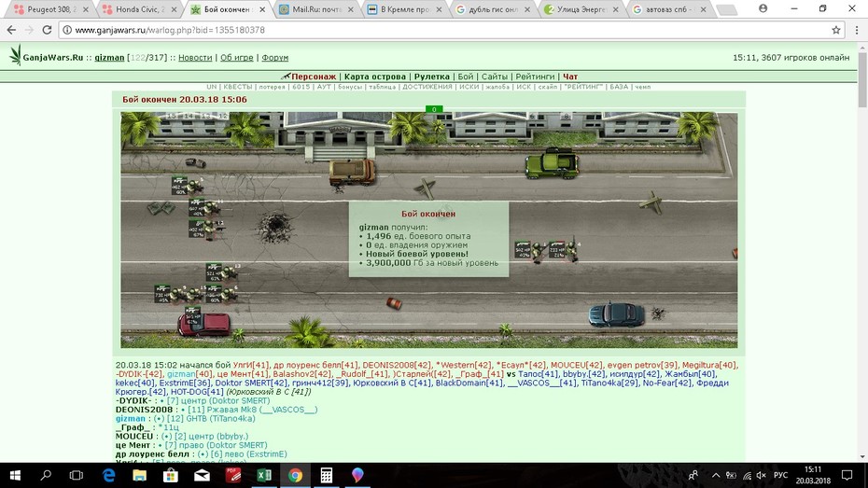Open the Форум link
The width and height of the screenshot is (868, 488).
click(275, 58)
